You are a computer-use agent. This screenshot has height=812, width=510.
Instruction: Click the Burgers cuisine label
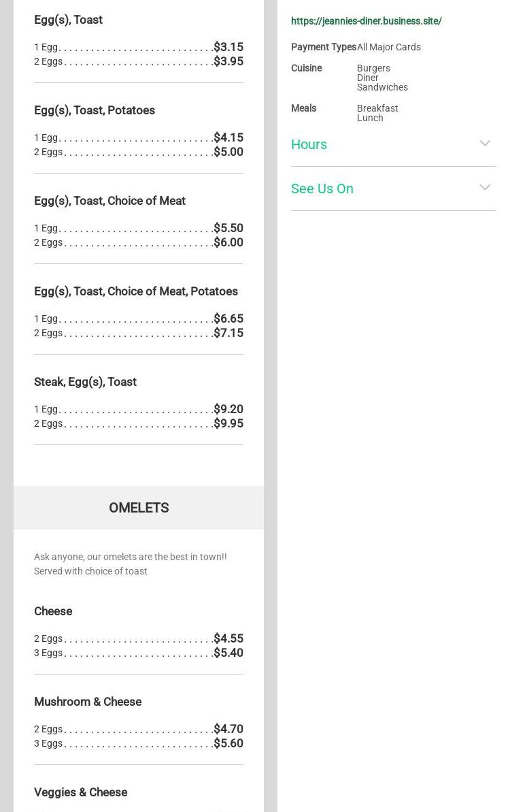click(x=373, y=68)
